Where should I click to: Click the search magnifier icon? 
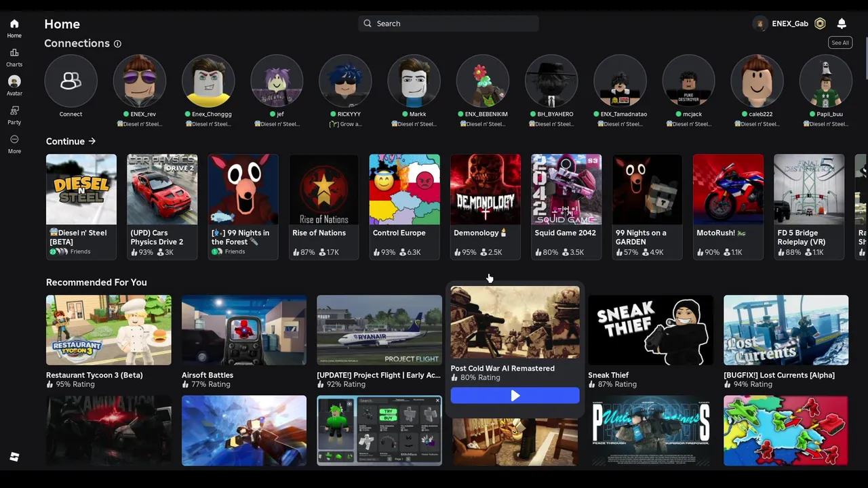pos(368,24)
